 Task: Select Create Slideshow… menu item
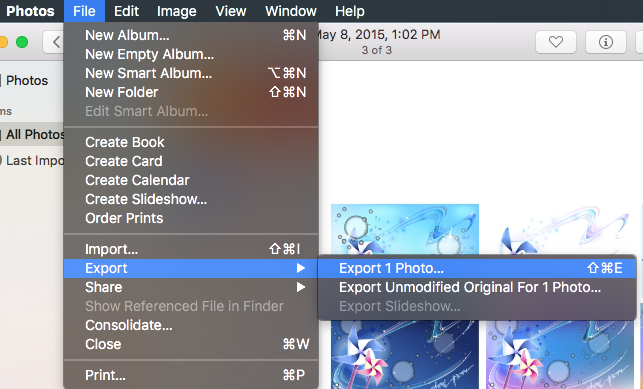click(191, 199)
